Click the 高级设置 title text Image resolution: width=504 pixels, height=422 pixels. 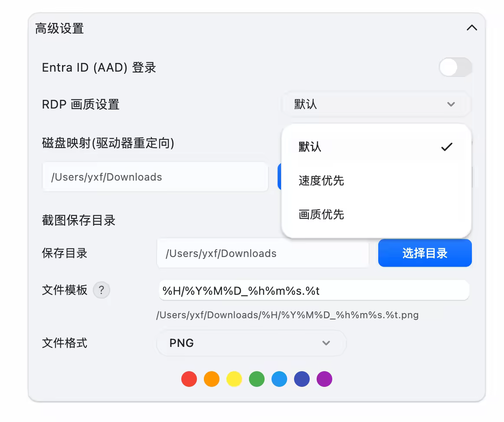(59, 28)
